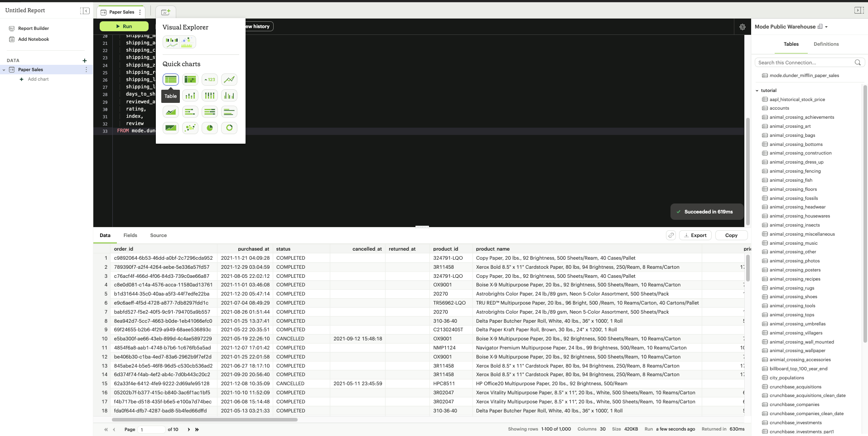Choose the pivot table quick chart
Screen dimensions: 868x436
(x=190, y=80)
